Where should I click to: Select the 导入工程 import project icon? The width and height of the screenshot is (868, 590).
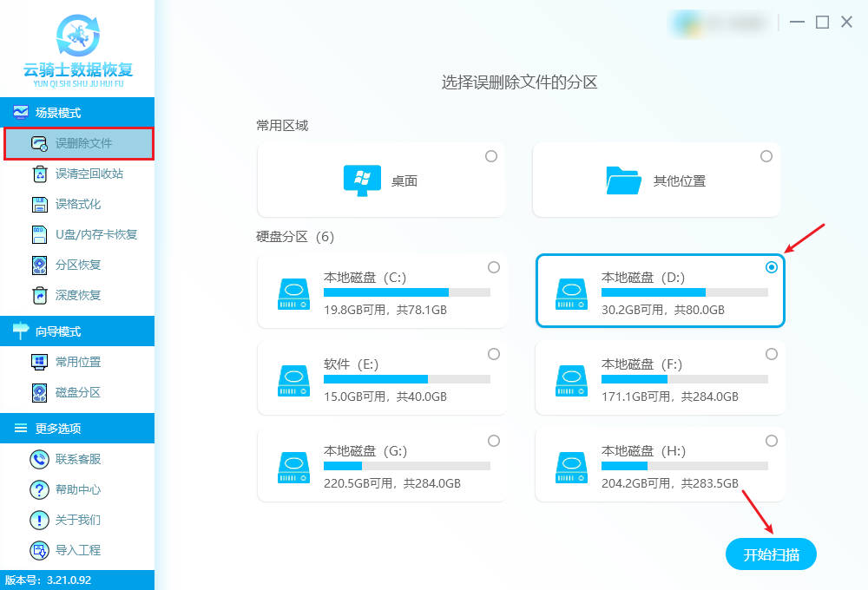pyautogui.click(x=39, y=550)
